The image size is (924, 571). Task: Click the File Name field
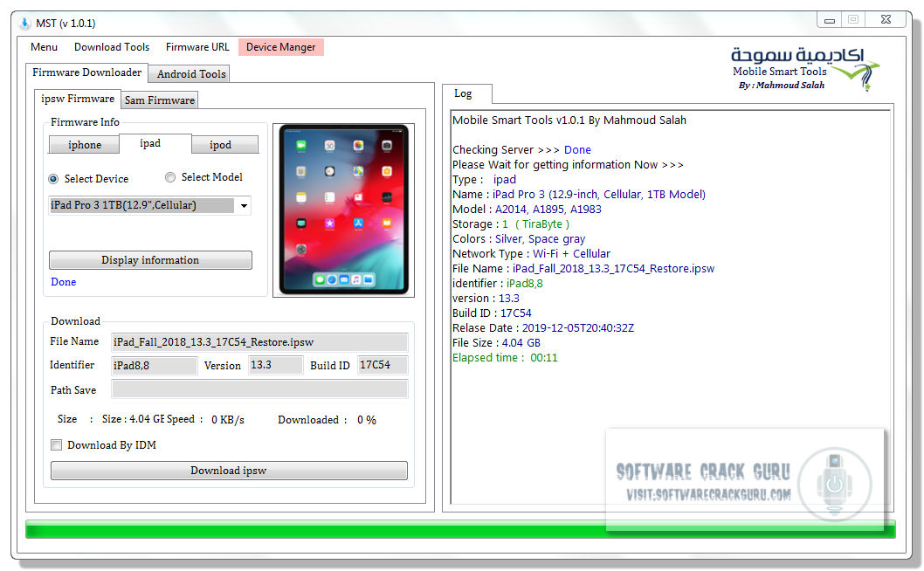point(259,342)
